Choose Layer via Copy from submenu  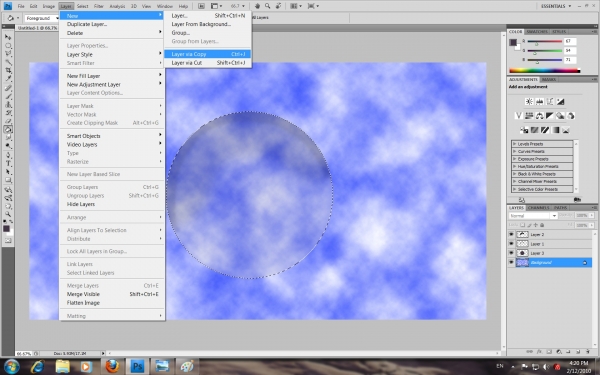pyautogui.click(x=208, y=54)
